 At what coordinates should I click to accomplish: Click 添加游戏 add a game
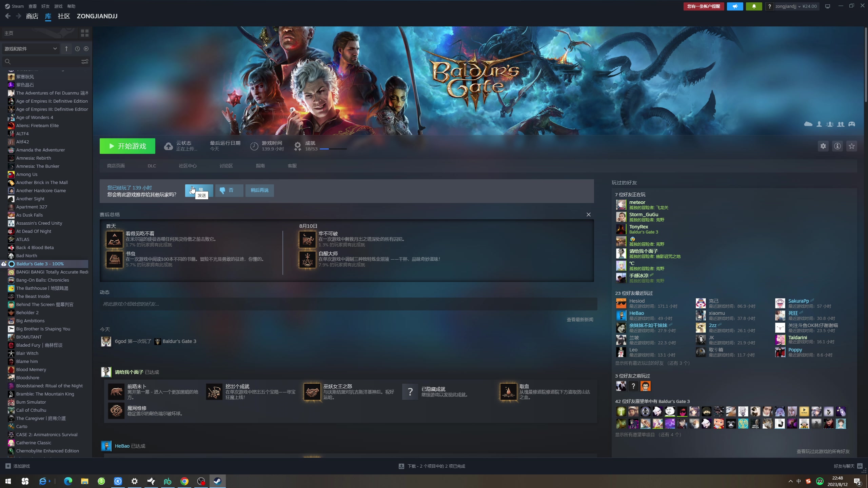(x=18, y=466)
